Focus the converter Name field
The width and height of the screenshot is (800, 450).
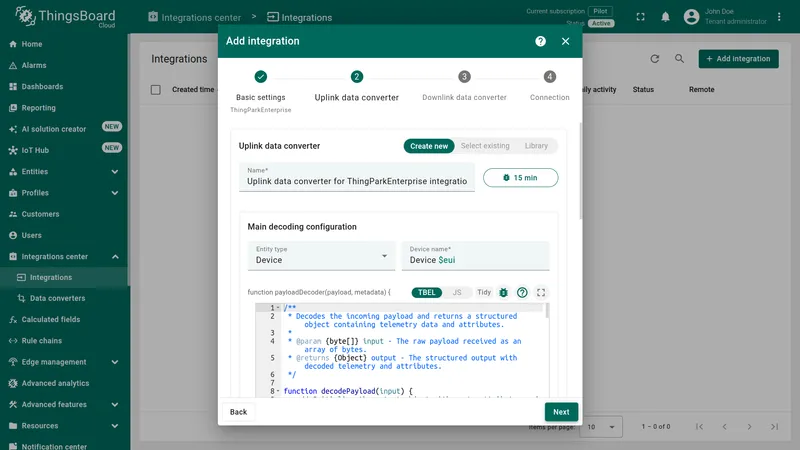(x=357, y=177)
